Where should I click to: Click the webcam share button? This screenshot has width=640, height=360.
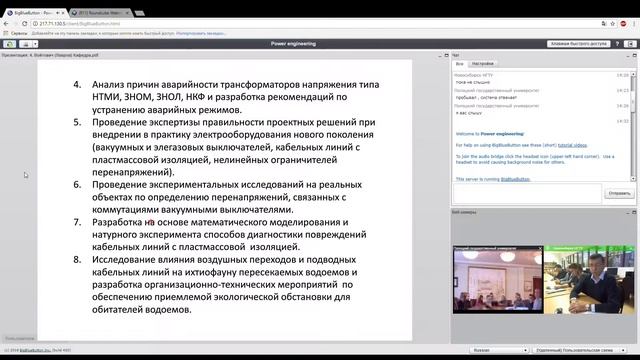(26, 44)
